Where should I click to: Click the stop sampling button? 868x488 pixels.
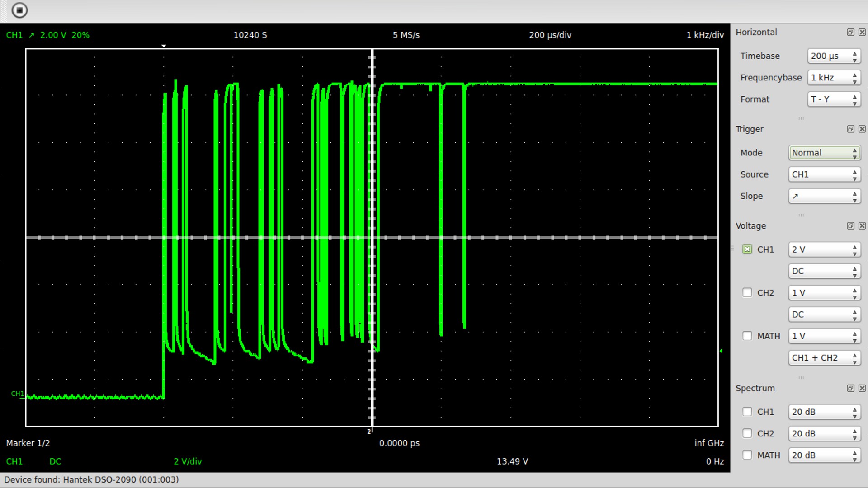tap(19, 10)
